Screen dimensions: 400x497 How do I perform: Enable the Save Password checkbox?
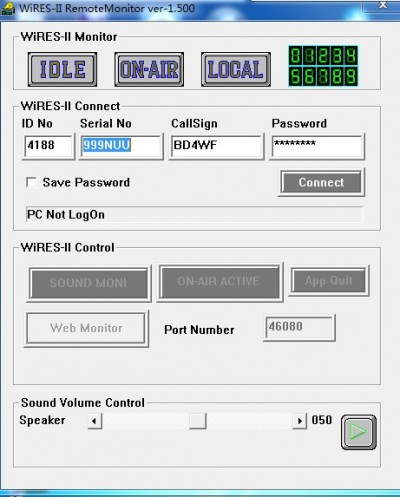click(31, 182)
